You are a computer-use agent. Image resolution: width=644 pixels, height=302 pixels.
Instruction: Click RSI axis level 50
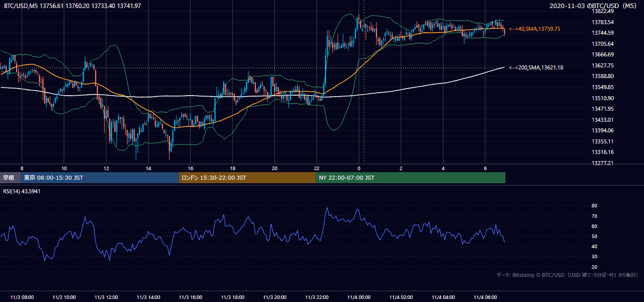tap(594, 236)
